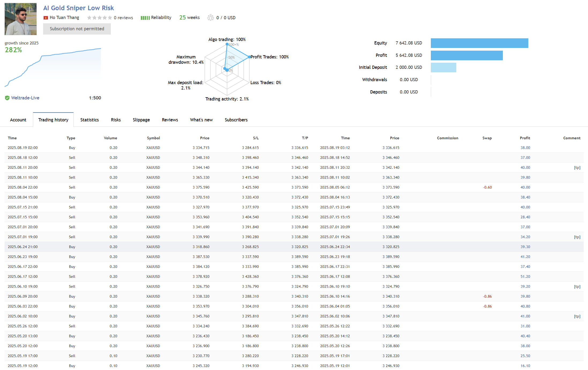Click the green verified shield icon
Viewport: 588px width, 370px height.
pyautogui.click(x=7, y=98)
